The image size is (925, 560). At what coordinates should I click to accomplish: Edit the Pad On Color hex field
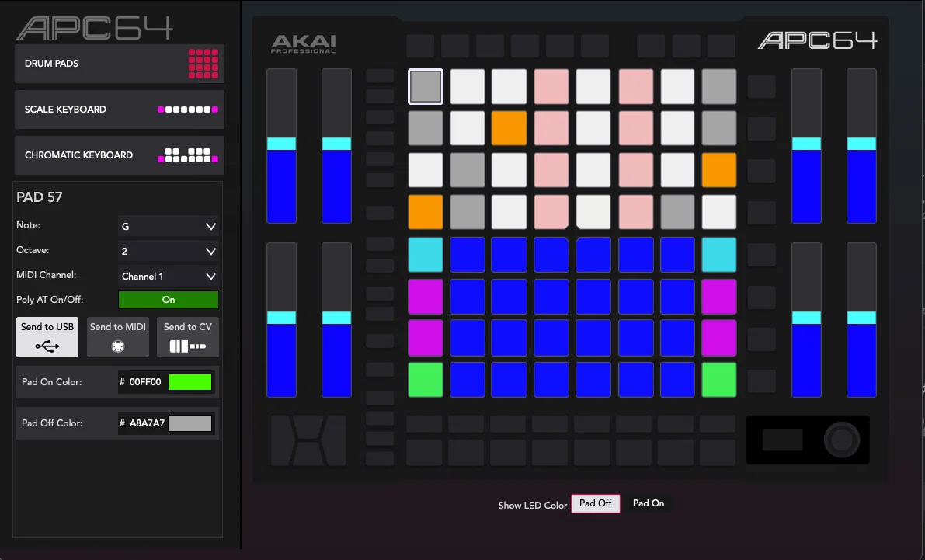coord(145,382)
